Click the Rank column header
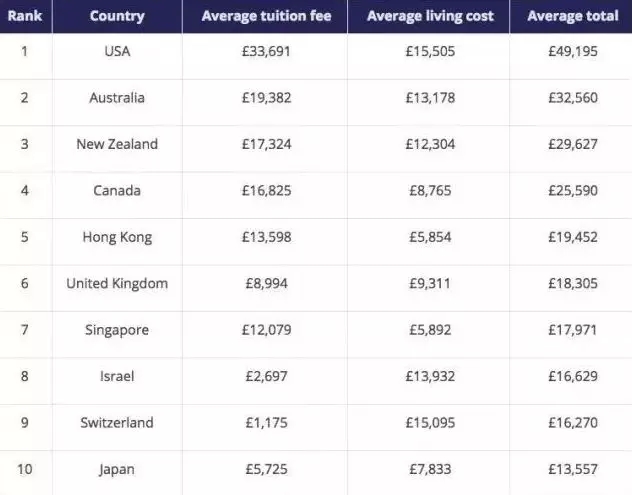 pos(24,16)
